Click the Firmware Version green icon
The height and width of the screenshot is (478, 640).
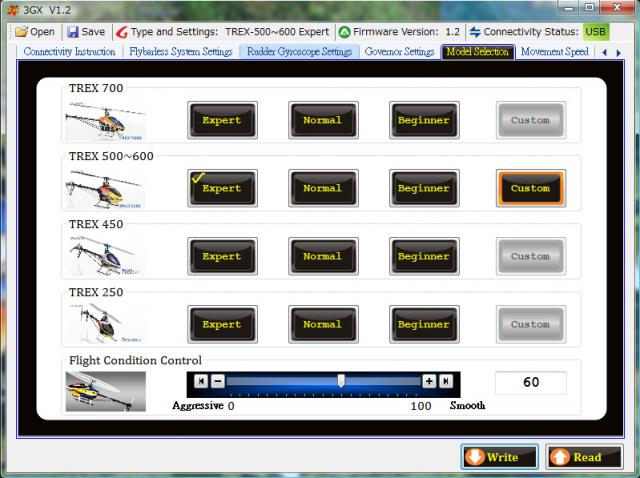click(344, 32)
